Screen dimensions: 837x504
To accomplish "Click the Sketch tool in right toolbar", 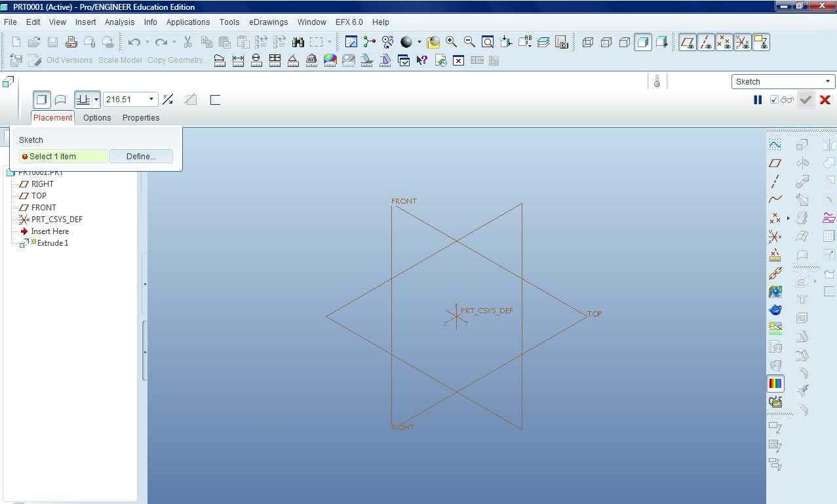I will [x=775, y=144].
